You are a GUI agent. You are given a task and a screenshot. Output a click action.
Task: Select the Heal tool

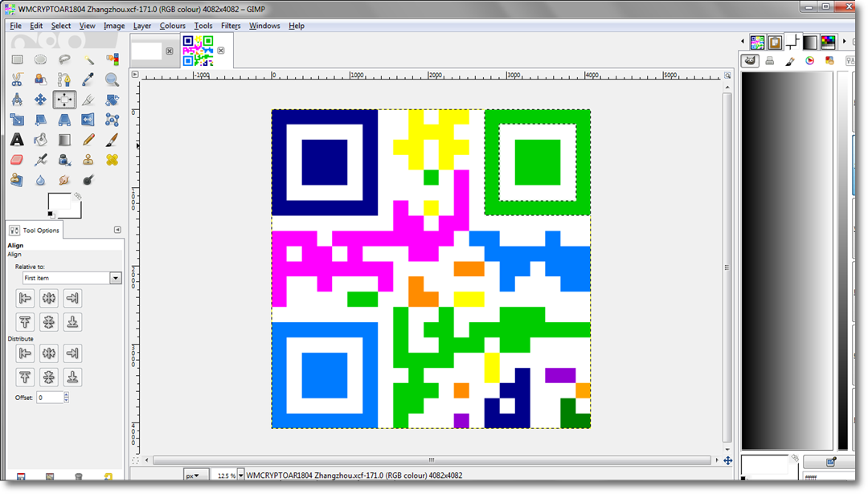pos(112,160)
